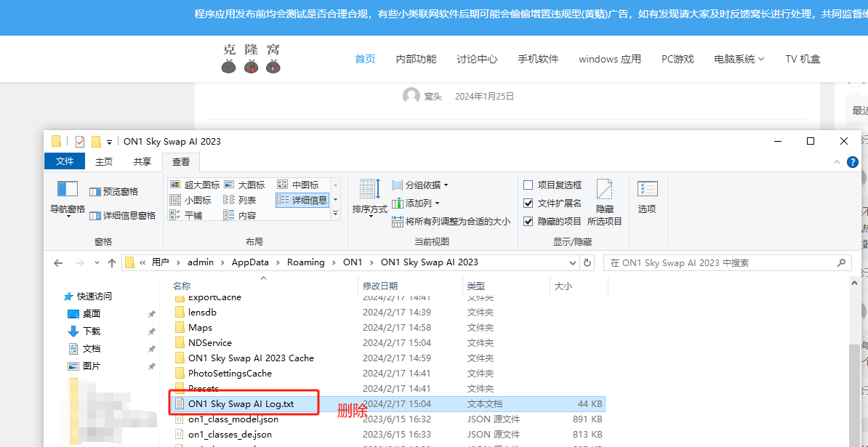Open 下载 downloads in sidebar
Viewport: 868px width, 447px height.
point(85,331)
